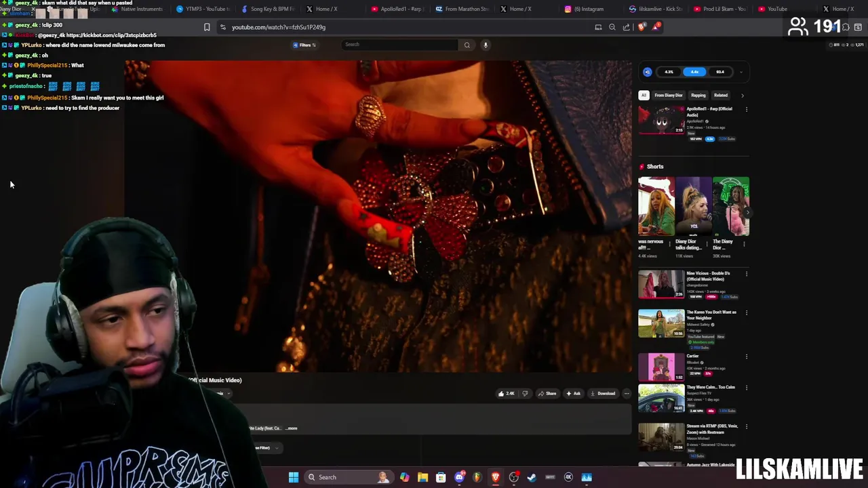Select the highlighted blue 4.4x pill
The image size is (868, 488).
point(694,72)
